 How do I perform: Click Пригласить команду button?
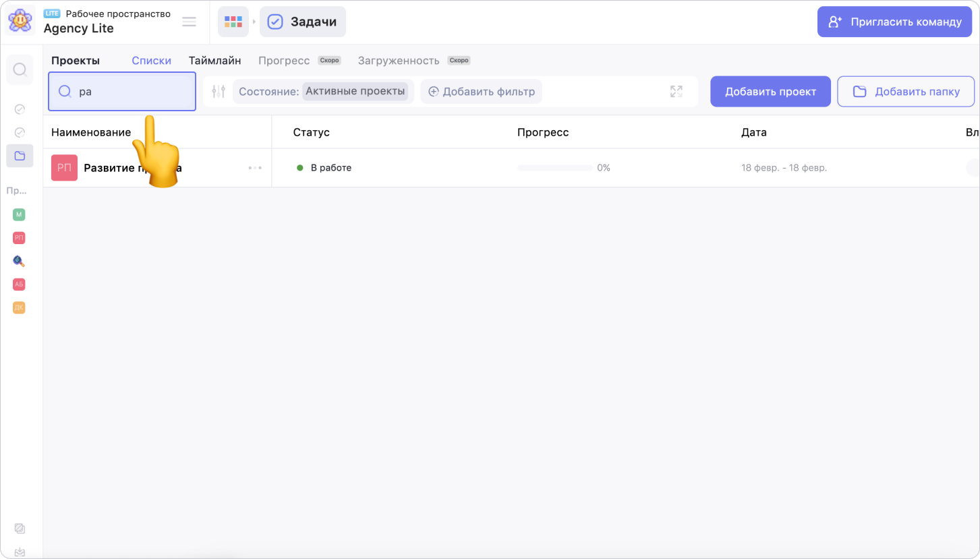[x=895, y=22]
